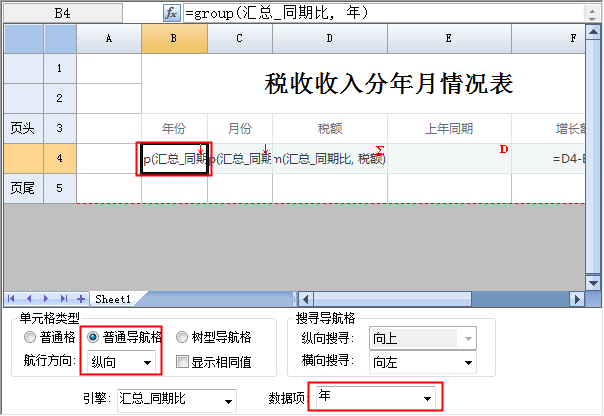Click the formula bar input field
This screenshot has height=416, width=604.
[390, 12]
